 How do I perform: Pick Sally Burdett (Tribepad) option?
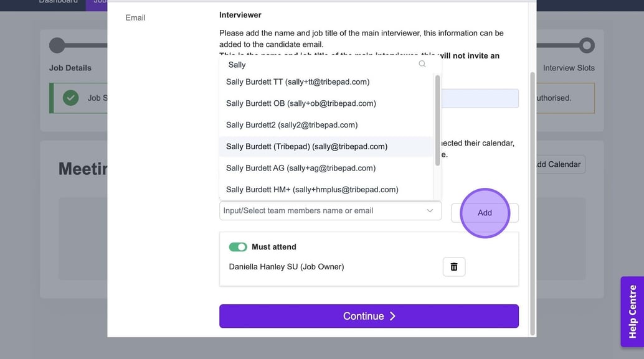(306, 147)
